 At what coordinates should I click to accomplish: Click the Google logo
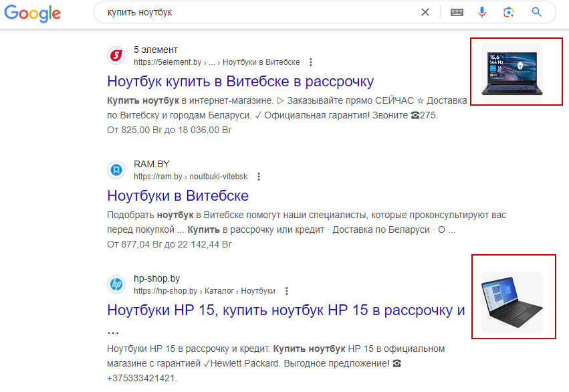click(x=32, y=13)
